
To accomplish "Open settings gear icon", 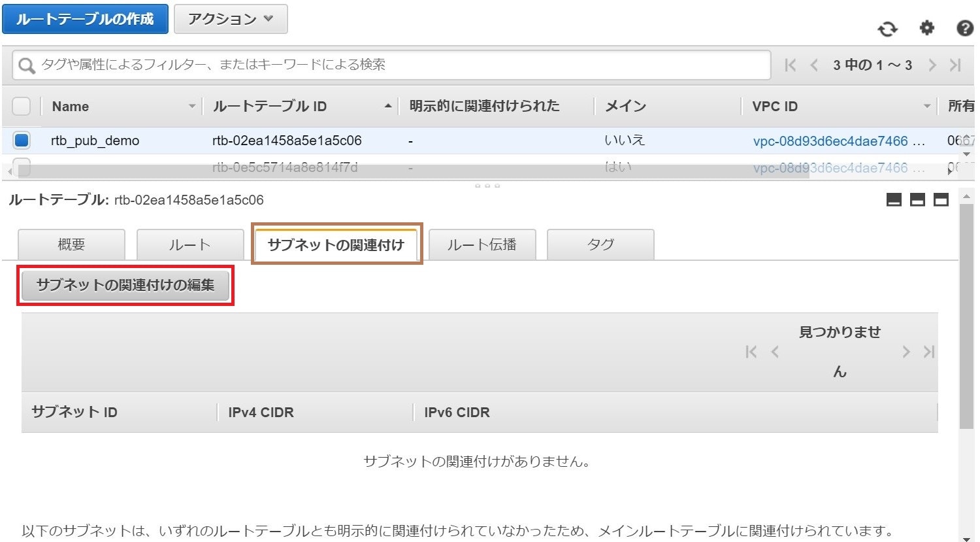I will point(927,28).
